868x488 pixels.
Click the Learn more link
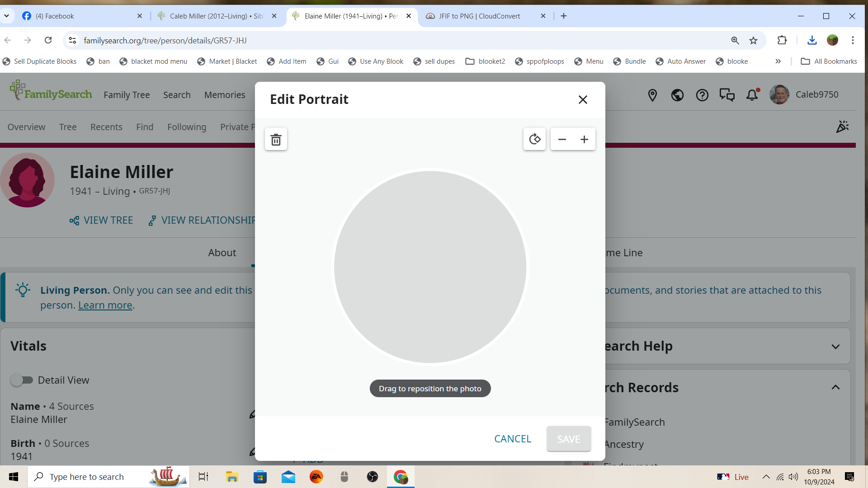click(x=105, y=305)
